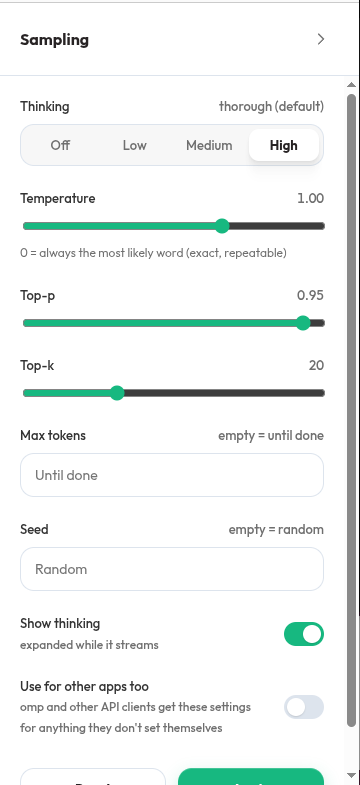Click the Sampling header title
Image resolution: width=360 pixels, height=785 pixels.
coord(55,40)
